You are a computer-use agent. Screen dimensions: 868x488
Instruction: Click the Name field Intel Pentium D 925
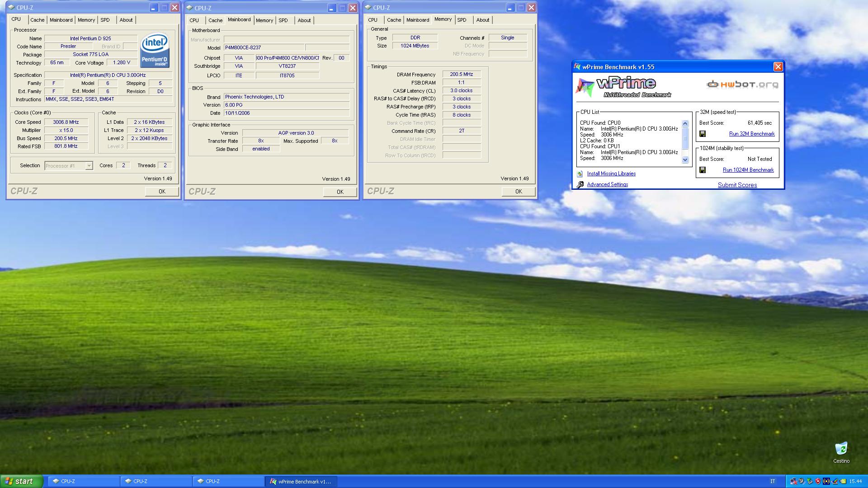point(90,38)
